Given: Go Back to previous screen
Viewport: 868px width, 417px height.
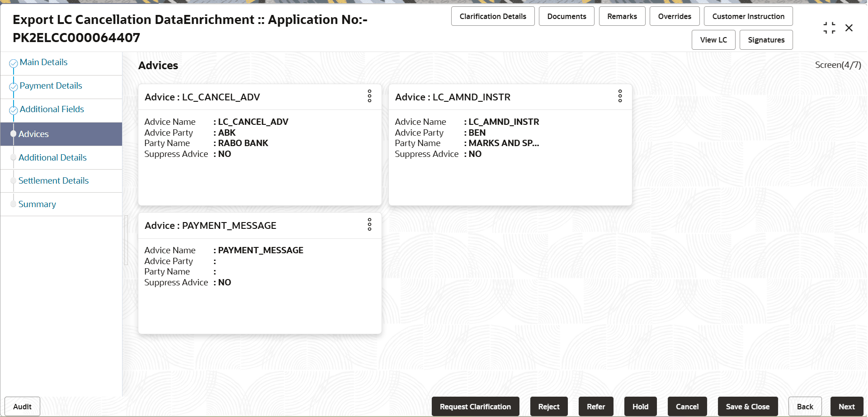Looking at the screenshot, I should [805, 407].
